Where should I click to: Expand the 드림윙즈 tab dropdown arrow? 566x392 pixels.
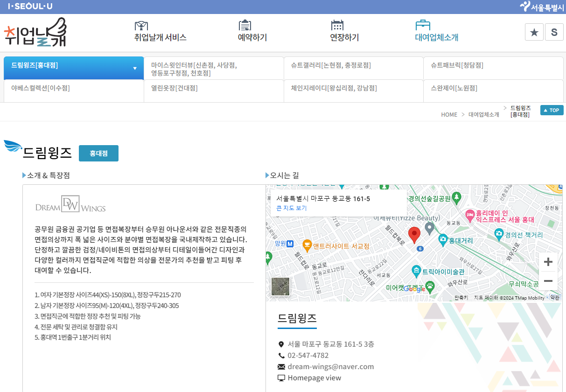click(135, 69)
